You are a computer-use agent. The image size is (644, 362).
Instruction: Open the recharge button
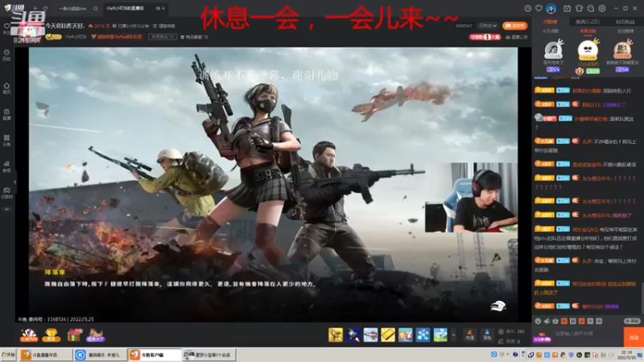(x=470, y=335)
